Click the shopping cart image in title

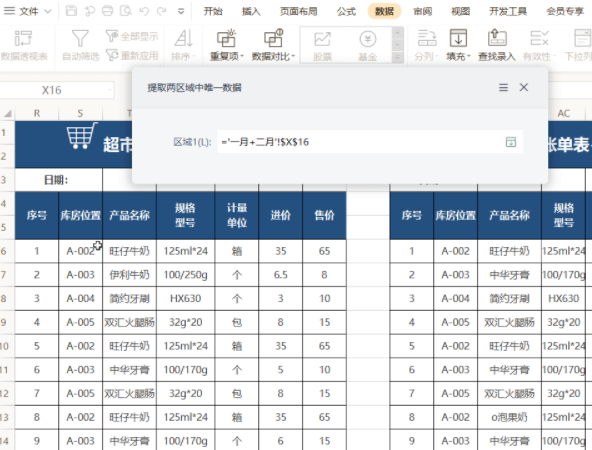[x=82, y=136]
